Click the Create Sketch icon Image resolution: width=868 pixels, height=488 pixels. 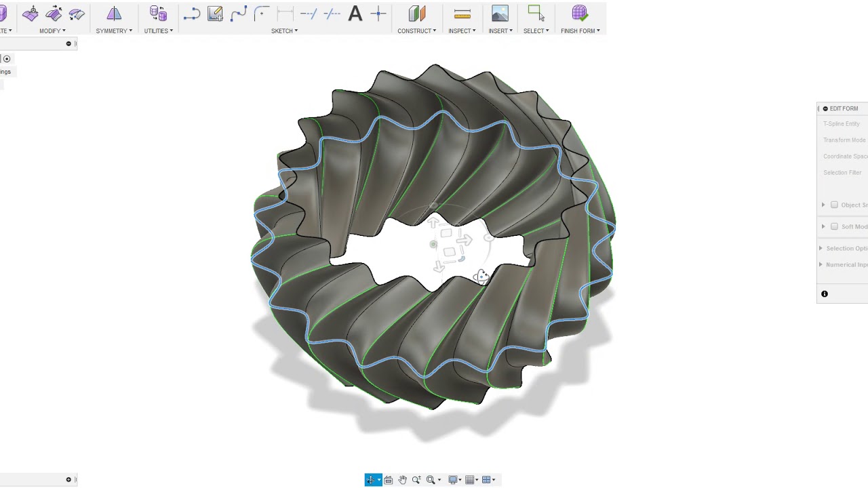[215, 14]
